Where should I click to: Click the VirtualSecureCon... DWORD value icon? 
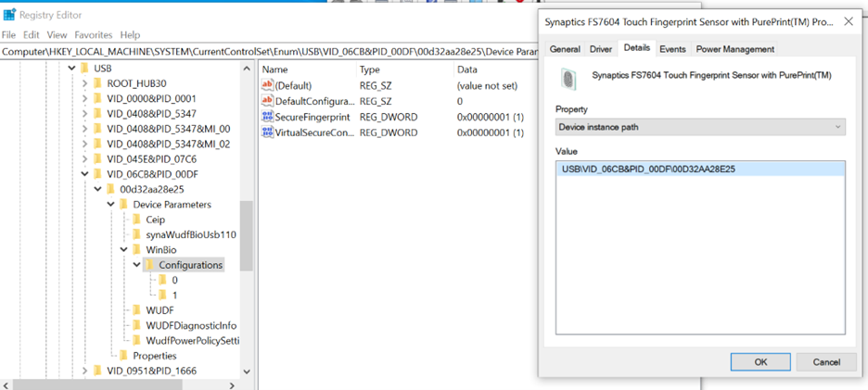click(x=267, y=132)
